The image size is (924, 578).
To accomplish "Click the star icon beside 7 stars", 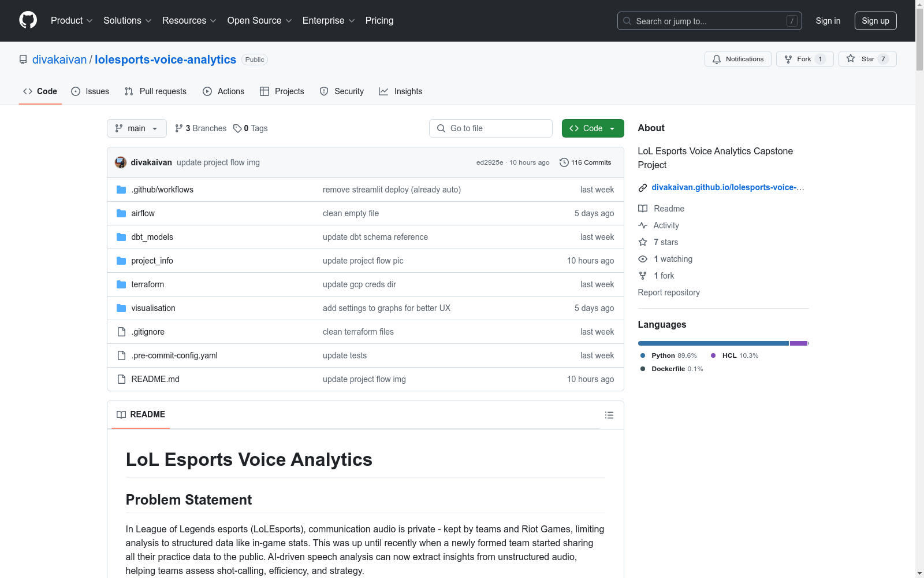I will pos(643,242).
